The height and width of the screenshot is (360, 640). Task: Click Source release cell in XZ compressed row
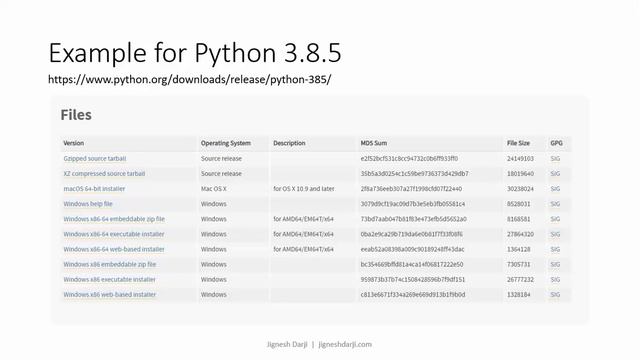coord(221,173)
